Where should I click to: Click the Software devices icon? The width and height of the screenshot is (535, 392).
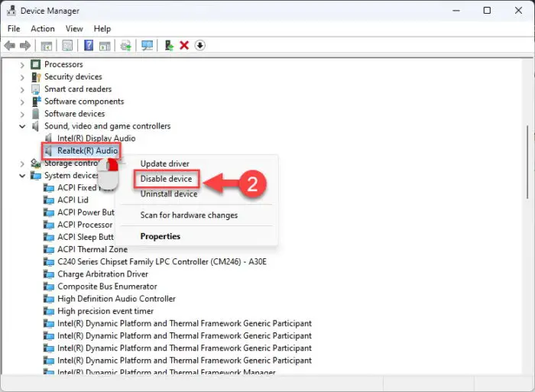pyautogui.click(x=35, y=114)
